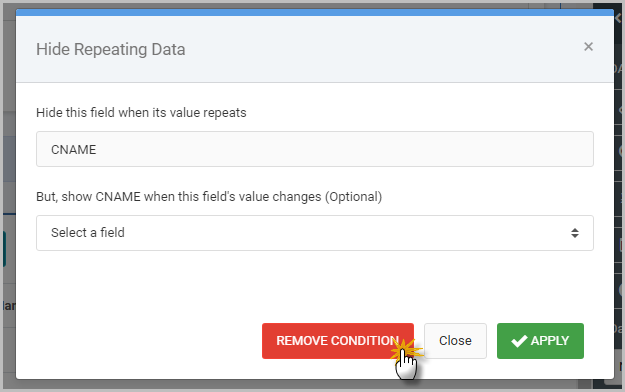Click the checkmark icon on APPLY
Image resolution: width=625 pixels, height=392 pixels.
point(519,341)
